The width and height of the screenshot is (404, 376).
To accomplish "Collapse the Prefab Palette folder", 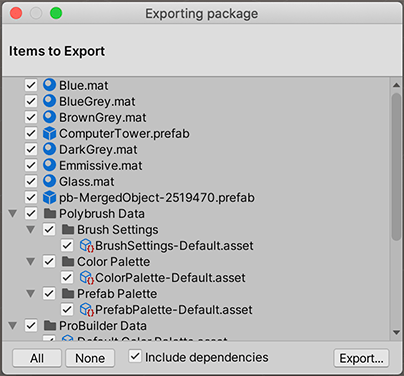I will [x=31, y=293].
